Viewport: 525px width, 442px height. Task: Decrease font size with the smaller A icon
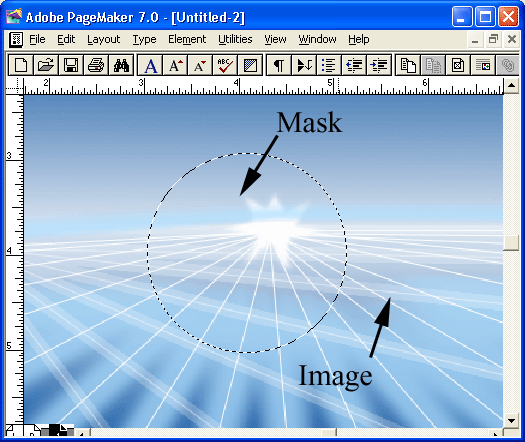[x=200, y=65]
